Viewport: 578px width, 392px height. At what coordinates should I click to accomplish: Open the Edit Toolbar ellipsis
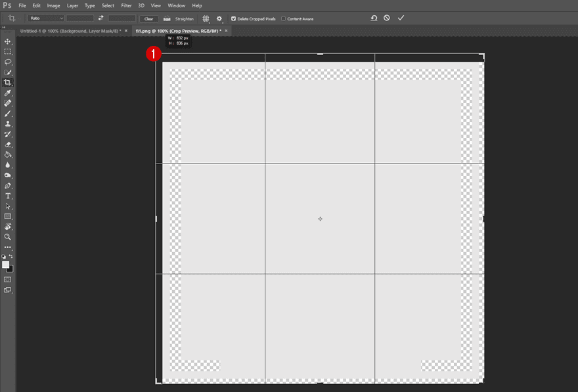pos(7,247)
